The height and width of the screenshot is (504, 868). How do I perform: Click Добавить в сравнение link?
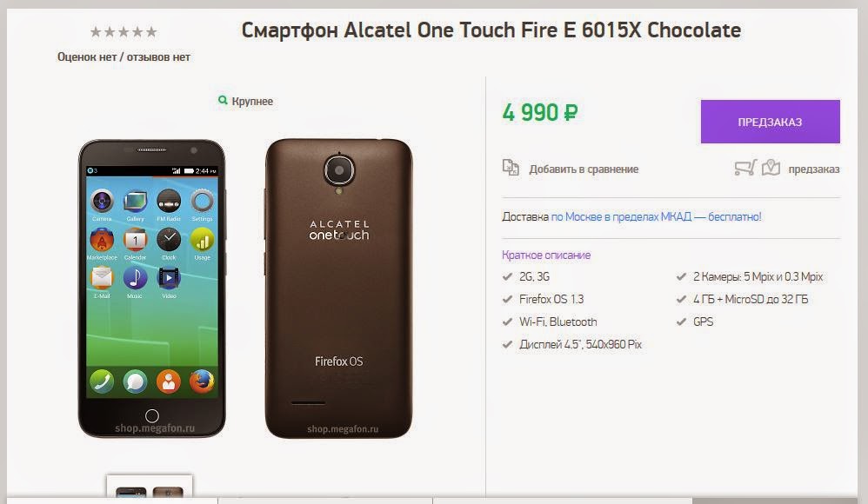pyautogui.click(x=584, y=169)
